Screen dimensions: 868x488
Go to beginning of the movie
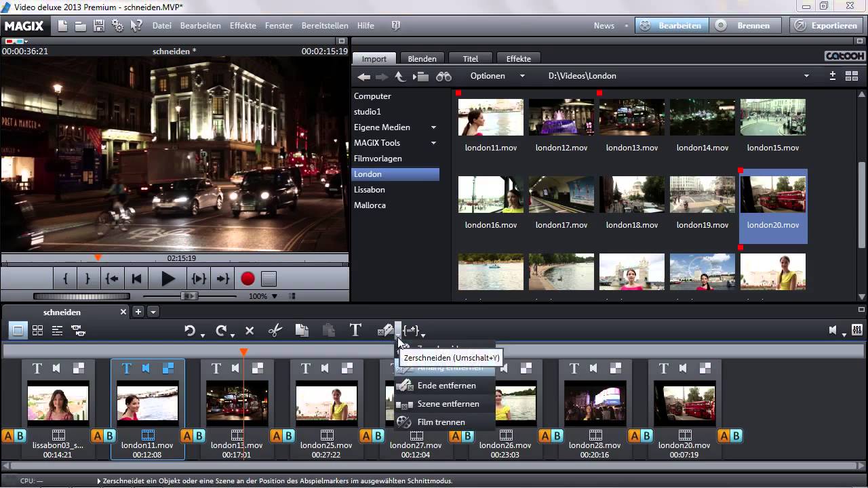136,279
